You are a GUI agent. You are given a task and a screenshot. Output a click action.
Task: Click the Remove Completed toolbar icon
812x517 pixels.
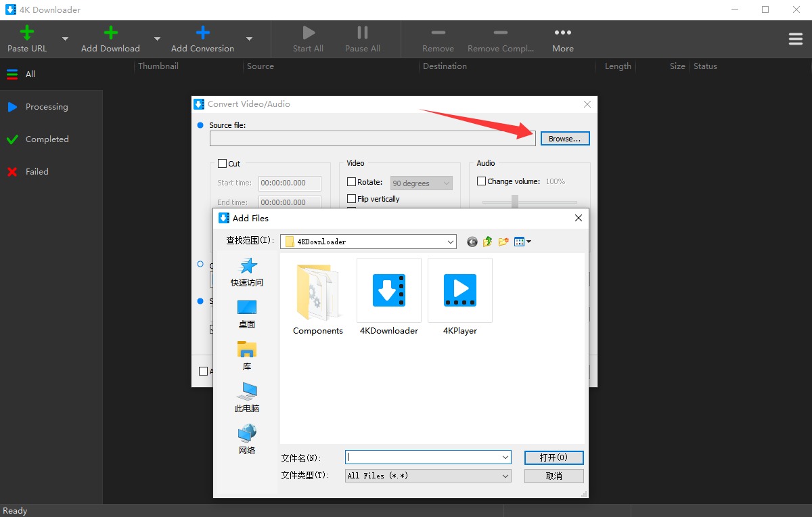(x=501, y=32)
